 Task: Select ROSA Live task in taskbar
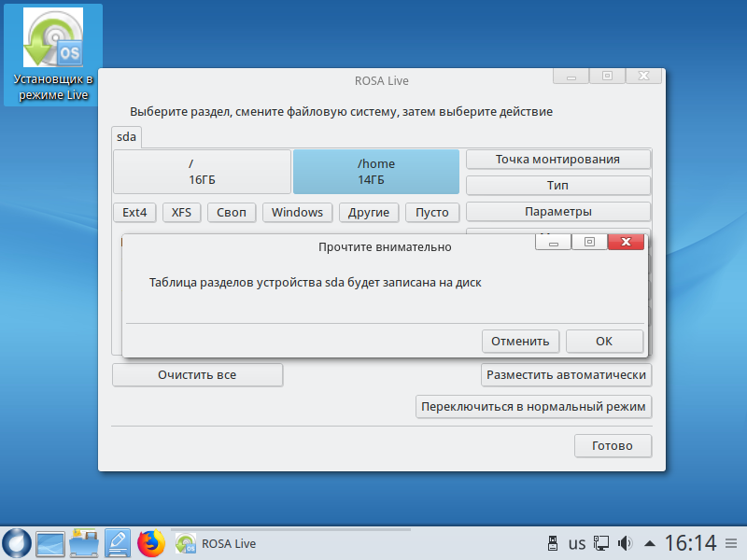click(217, 543)
